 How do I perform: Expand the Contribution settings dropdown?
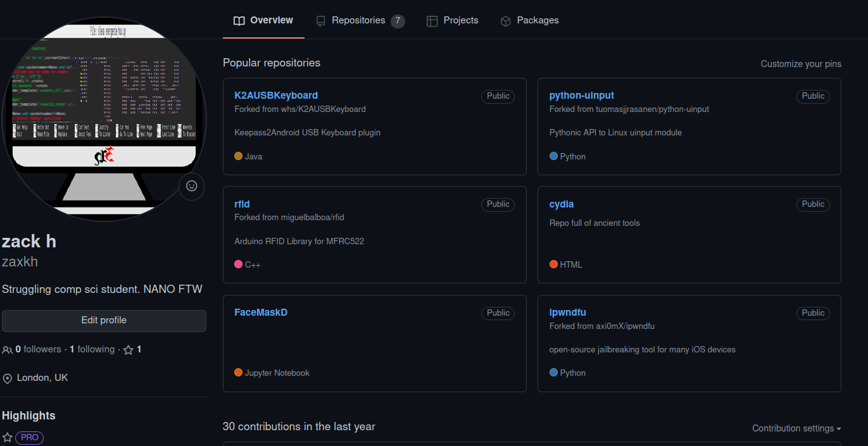796,428
